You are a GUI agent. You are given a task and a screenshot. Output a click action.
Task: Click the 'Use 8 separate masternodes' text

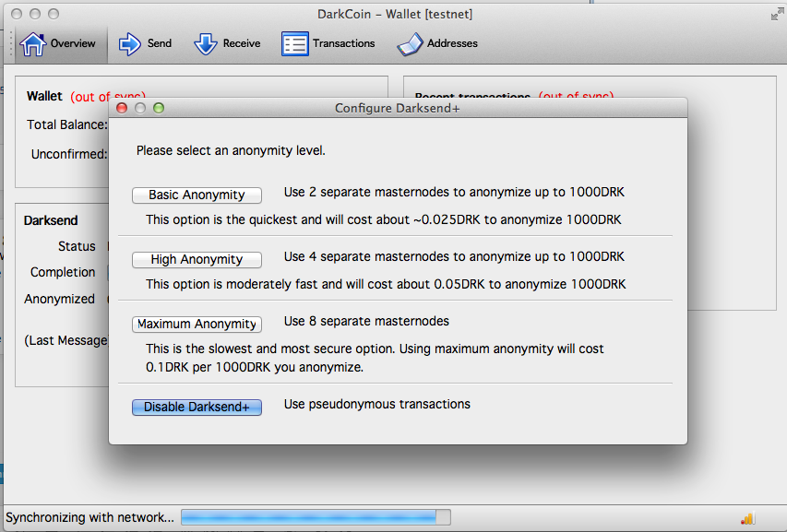coord(366,322)
